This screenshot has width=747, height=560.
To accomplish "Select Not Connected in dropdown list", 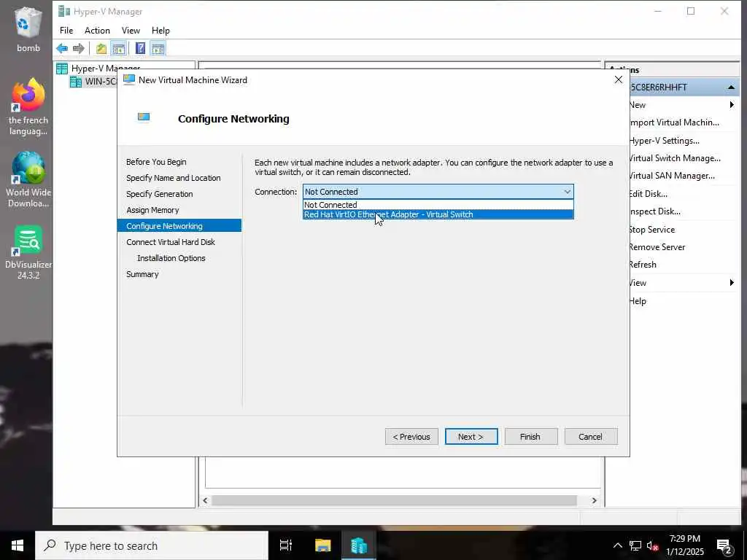I will click(x=438, y=205).
